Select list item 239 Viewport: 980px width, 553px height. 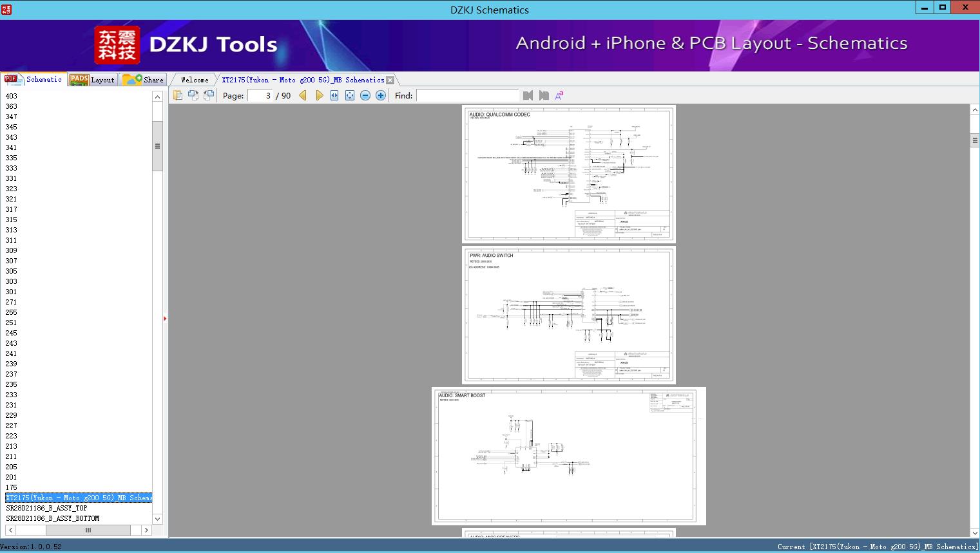(x=12, y=364)
